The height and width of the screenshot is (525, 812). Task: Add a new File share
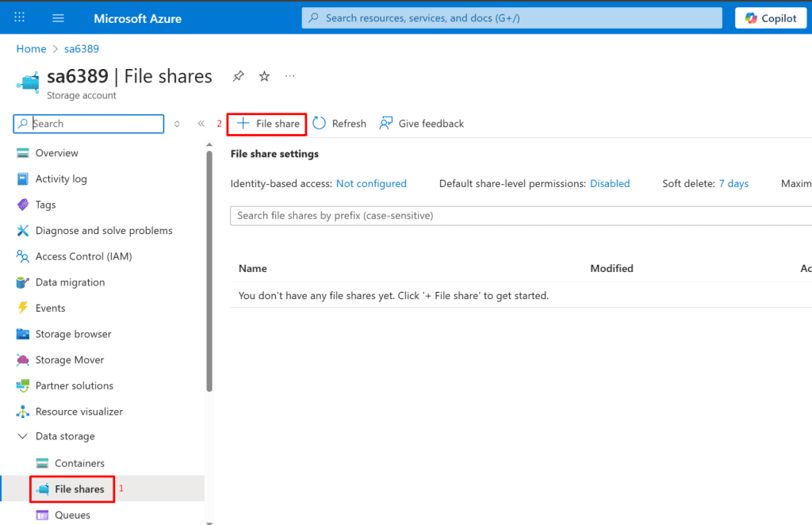click(268, 124)
